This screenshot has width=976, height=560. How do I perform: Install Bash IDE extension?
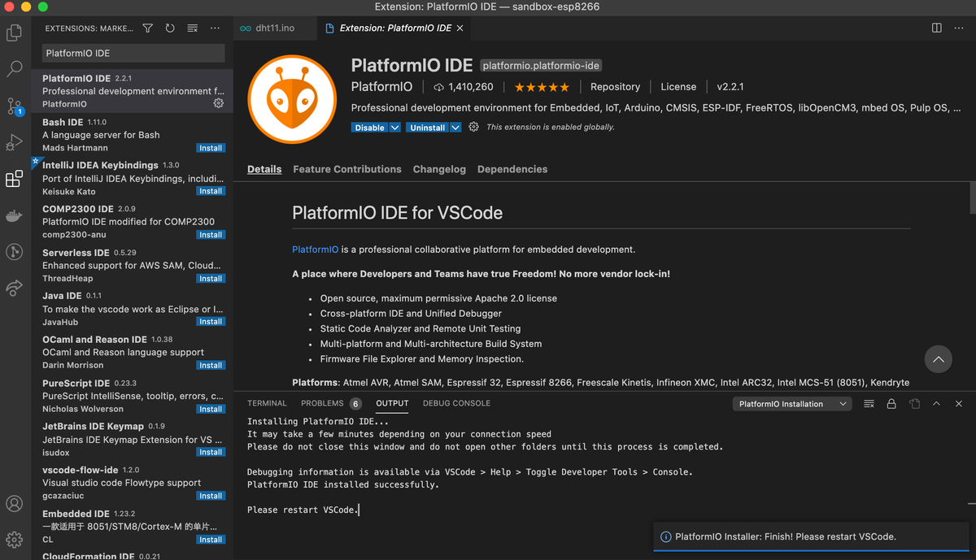click(211, 148)
